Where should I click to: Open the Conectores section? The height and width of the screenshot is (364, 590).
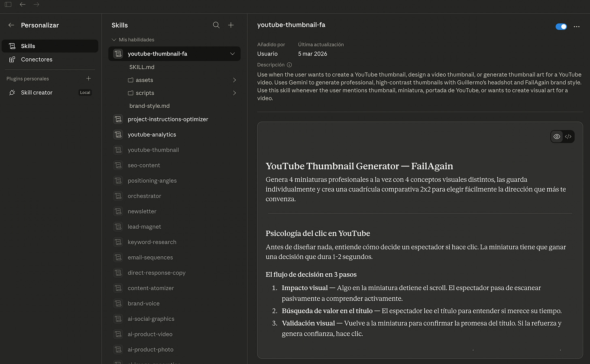[50, 60]
